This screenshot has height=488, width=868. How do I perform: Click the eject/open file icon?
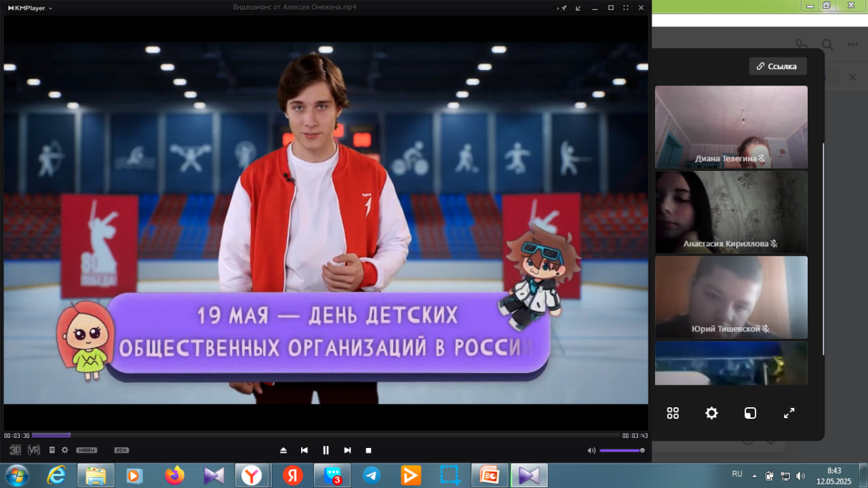click(x=283, y=450)
